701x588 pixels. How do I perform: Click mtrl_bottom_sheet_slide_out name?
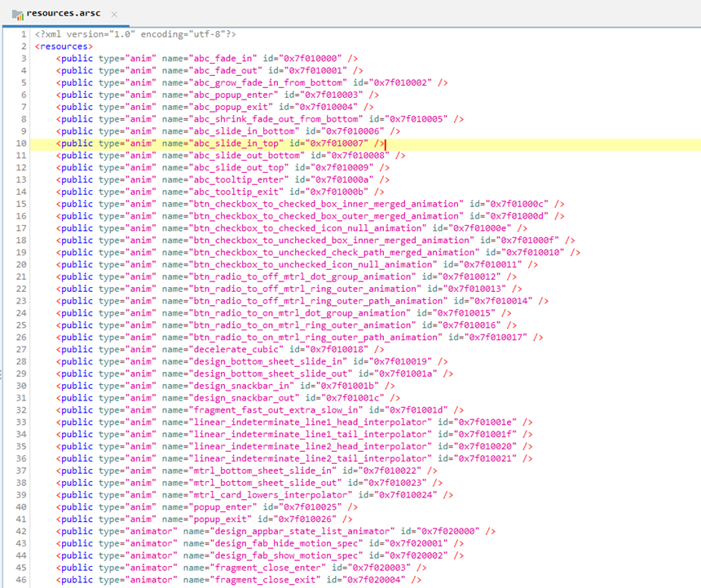pyautogui.click(x=265, y=482)
